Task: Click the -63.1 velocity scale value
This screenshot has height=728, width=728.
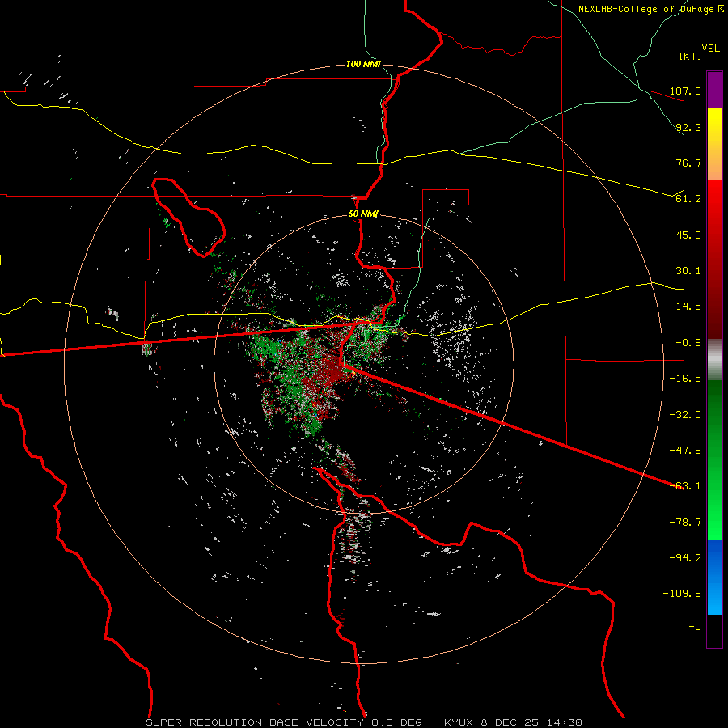Action: pyautogui.click(x=685, y=486)
